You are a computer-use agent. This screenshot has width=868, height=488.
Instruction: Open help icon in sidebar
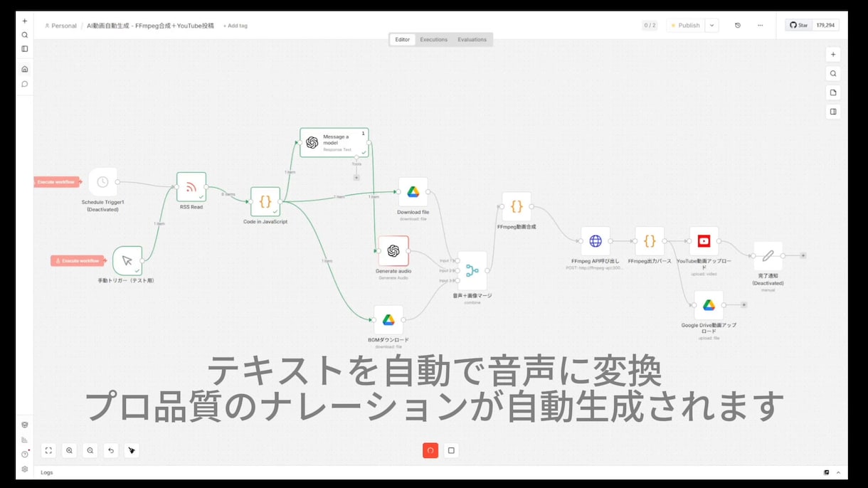25,454
